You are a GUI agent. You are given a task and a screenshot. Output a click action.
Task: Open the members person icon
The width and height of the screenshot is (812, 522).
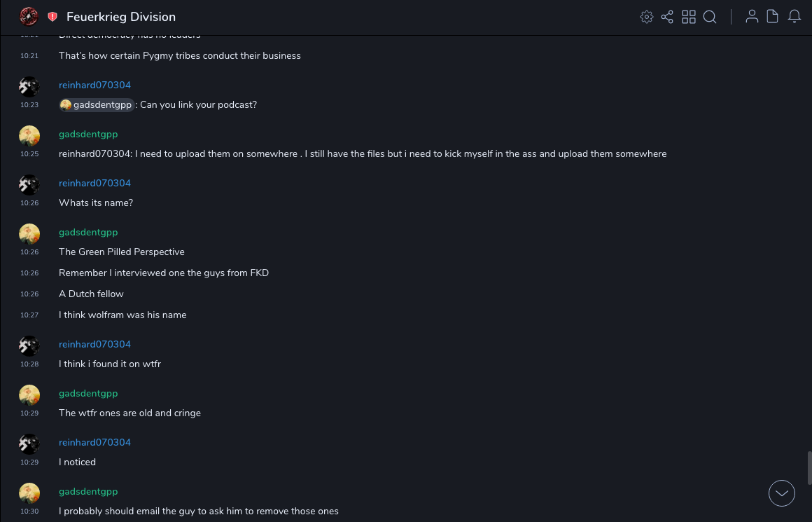752,17
